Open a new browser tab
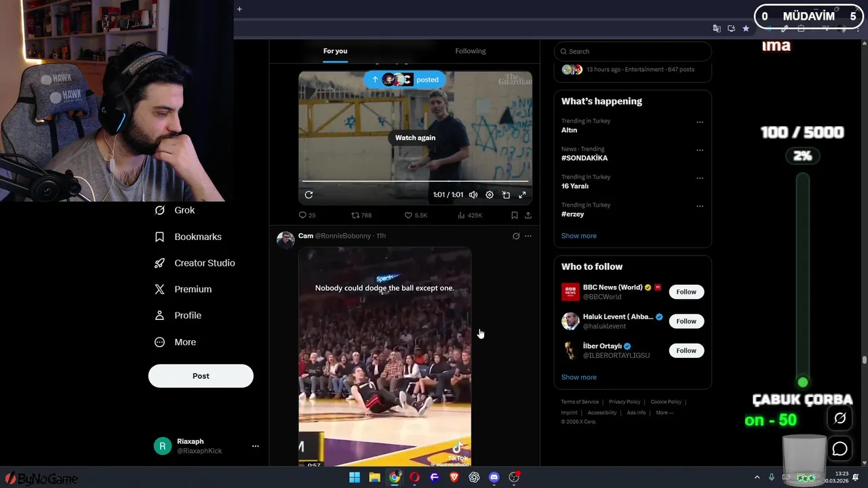The width and height of the screenshot is (868, 488). pos(239,9)
